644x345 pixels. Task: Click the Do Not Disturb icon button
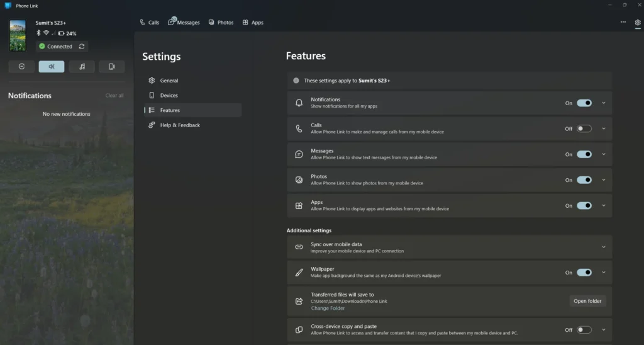(x=21, y=67)
